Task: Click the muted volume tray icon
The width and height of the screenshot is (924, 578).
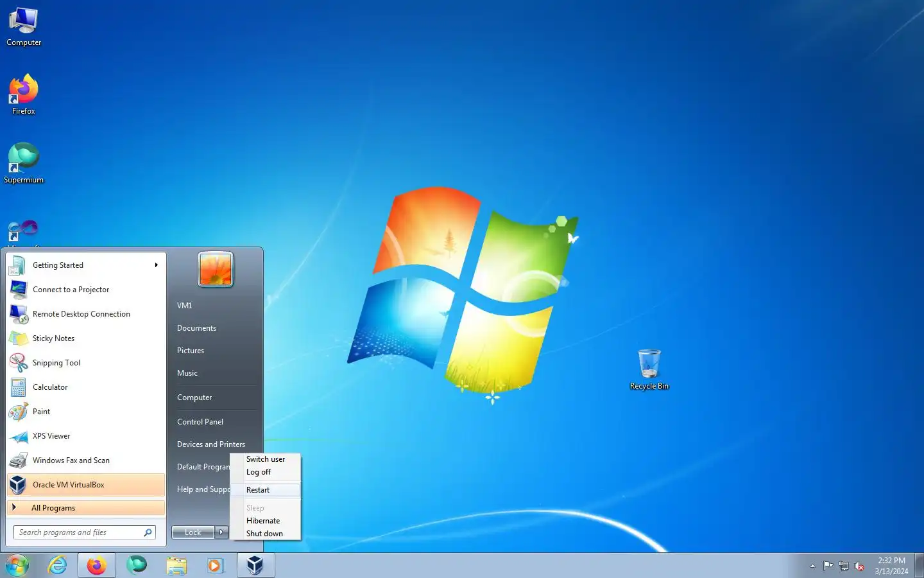Action: click(x=859, y=566)
